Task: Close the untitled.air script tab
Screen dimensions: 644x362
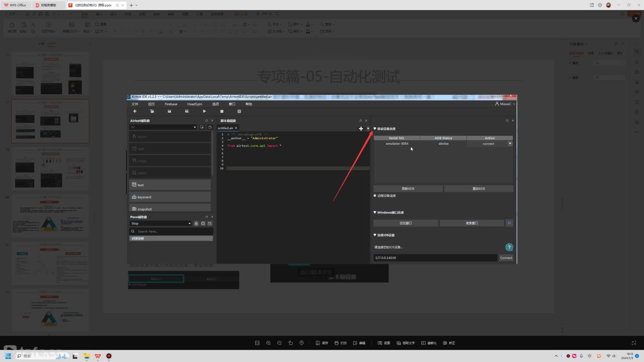Action: [x=236, y=128]
